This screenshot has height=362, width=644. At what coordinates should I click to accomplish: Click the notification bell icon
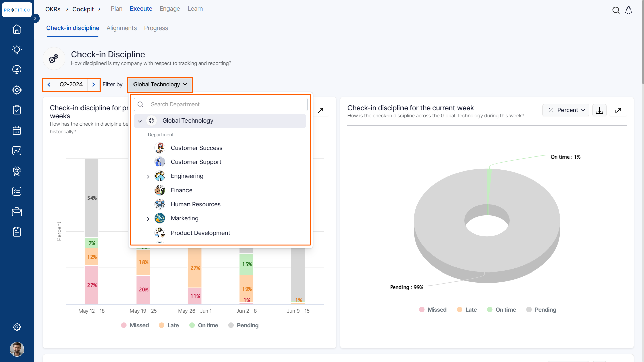tap(629, 10)
